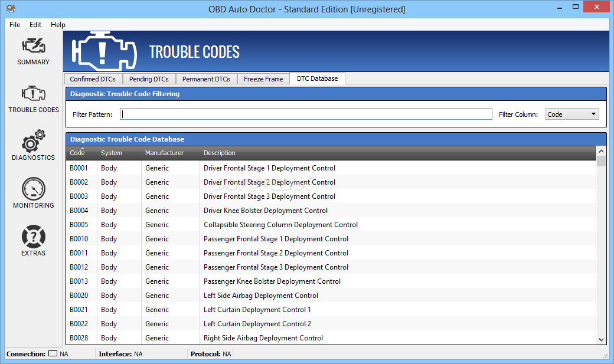The height and width of the screenshot is (364, 614).
Task: Sort the table by the Description column
Action: [219, 153]
